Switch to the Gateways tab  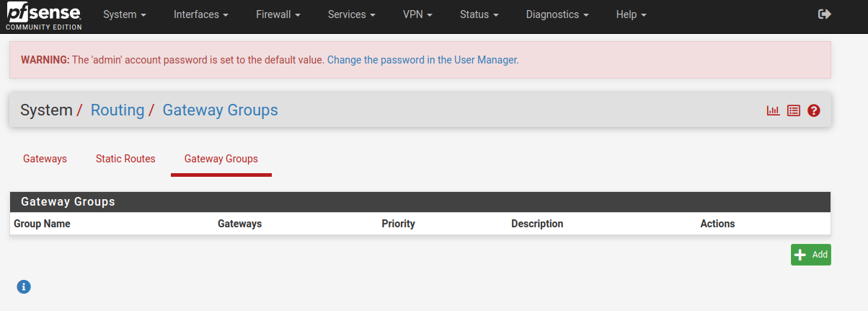click(45, 159)
